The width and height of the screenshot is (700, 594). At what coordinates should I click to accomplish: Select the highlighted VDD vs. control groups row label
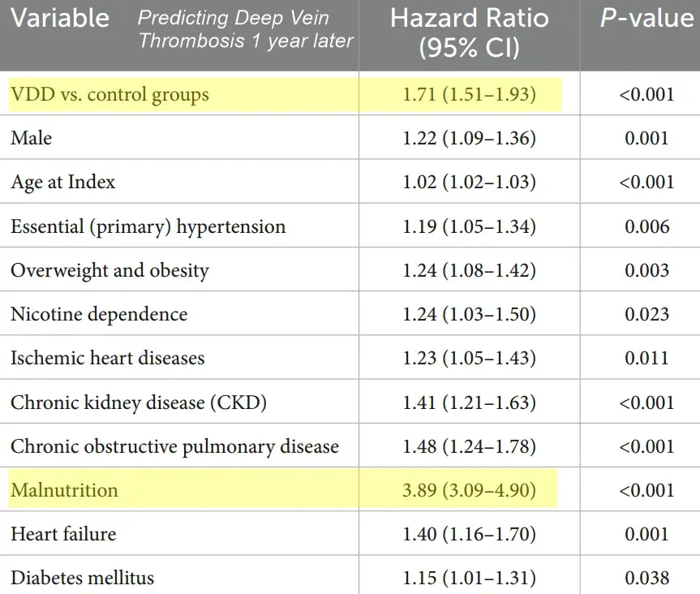tap(110, 95)
